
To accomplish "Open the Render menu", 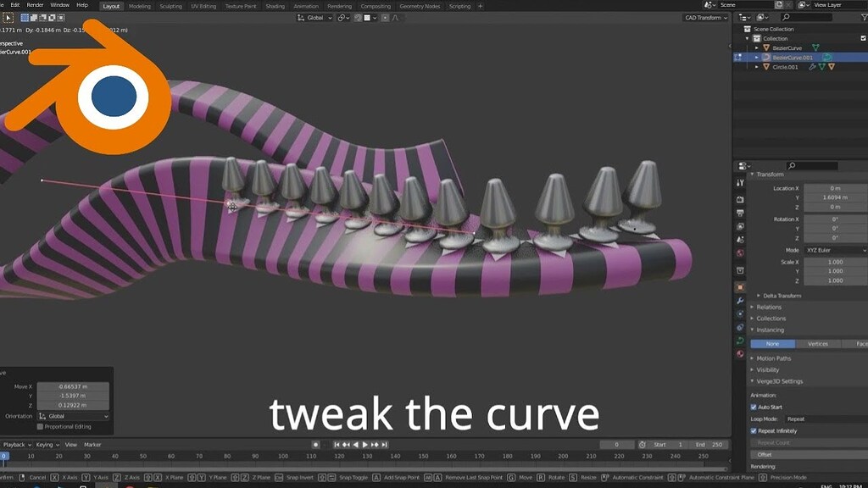I will coord(35,5).
